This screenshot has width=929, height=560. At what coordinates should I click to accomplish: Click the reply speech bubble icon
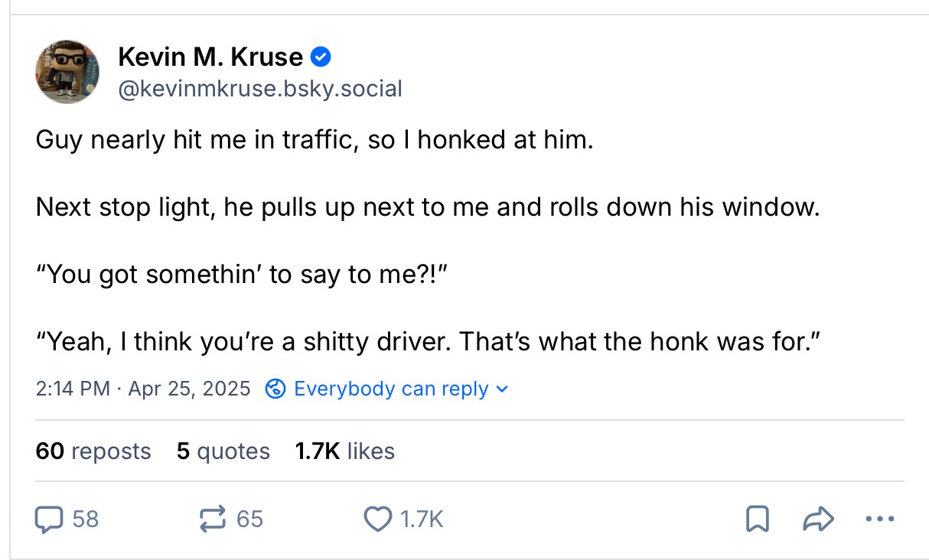(x=49, y=519)
